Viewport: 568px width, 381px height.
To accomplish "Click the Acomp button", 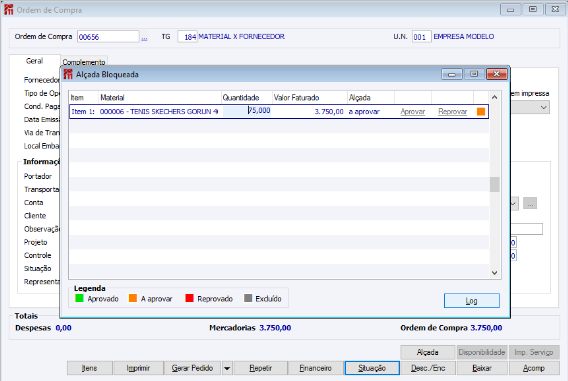I will [534, 368].
